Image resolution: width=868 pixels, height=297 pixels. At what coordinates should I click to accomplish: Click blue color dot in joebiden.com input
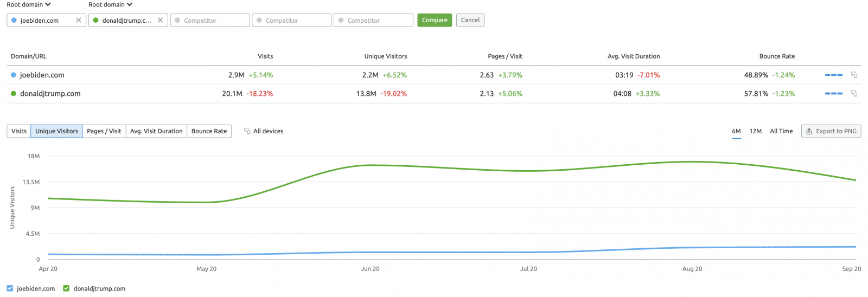14,21
